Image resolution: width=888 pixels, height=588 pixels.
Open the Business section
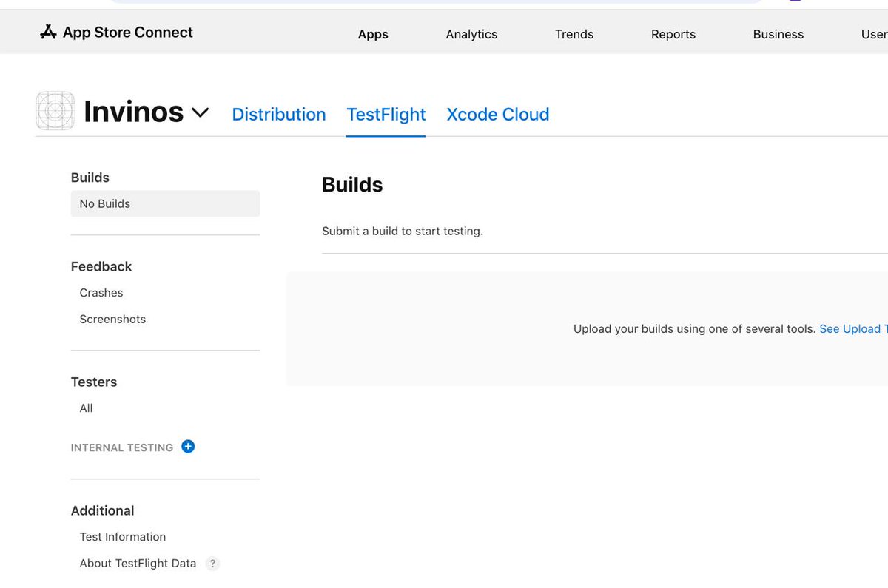click(x=778, y=34)
